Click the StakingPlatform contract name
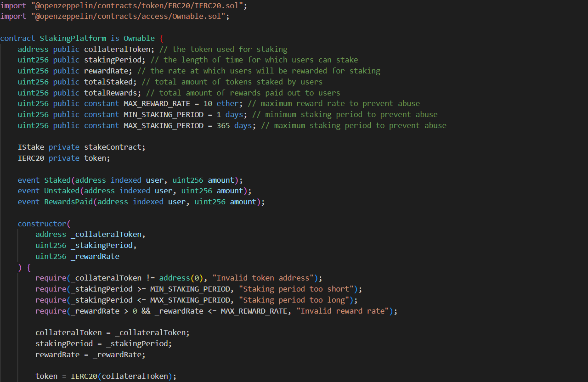This screenshot has height=382, width=588. (x=73, y=38)
